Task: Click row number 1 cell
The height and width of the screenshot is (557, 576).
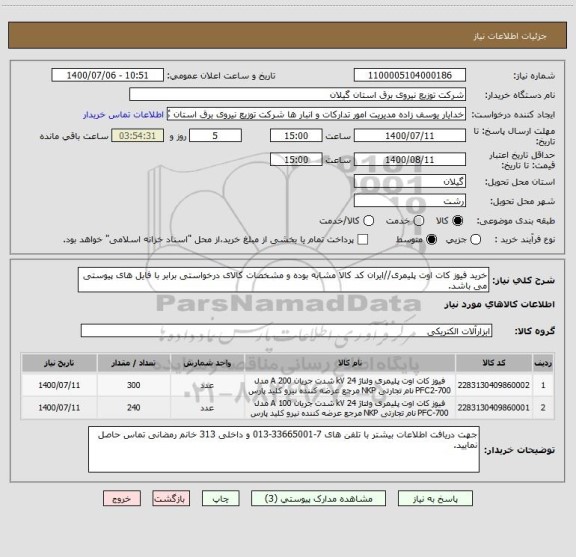Action: click(543, 385)
